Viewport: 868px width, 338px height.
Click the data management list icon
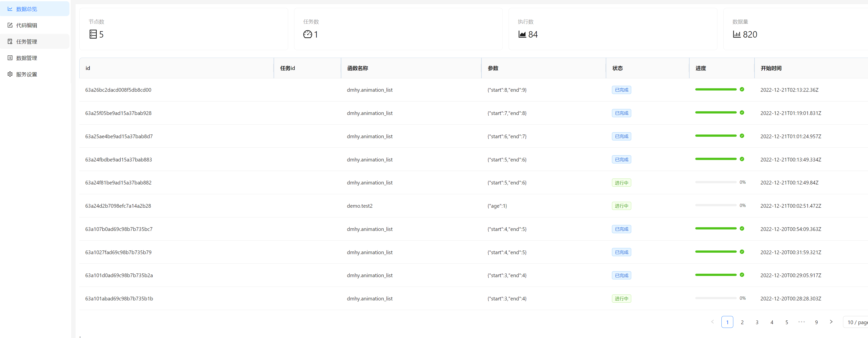10,58
